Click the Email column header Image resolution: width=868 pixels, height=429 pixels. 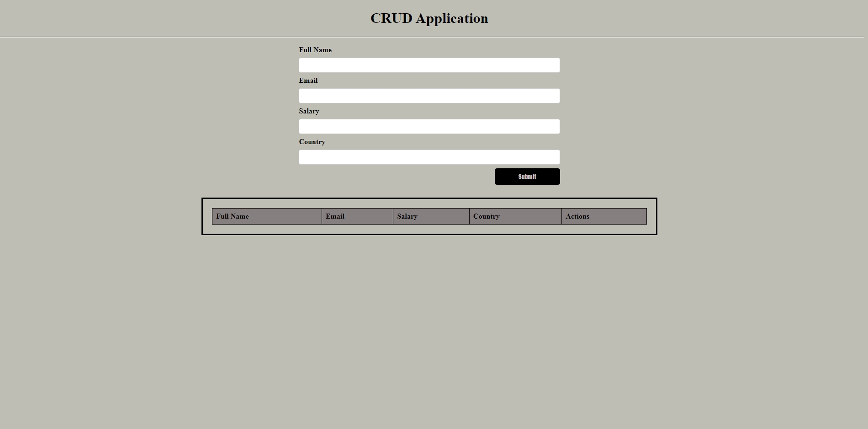(x=358, y=216)
